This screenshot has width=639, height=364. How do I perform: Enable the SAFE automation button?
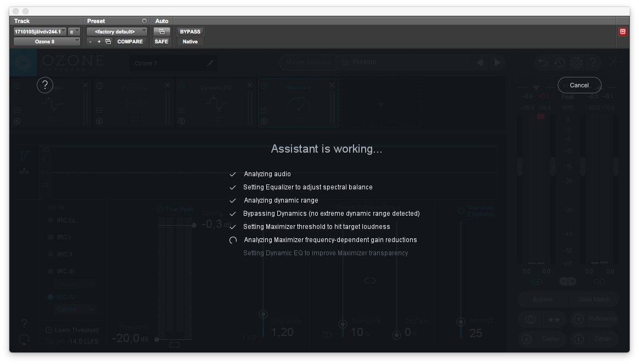click(161, 42)
